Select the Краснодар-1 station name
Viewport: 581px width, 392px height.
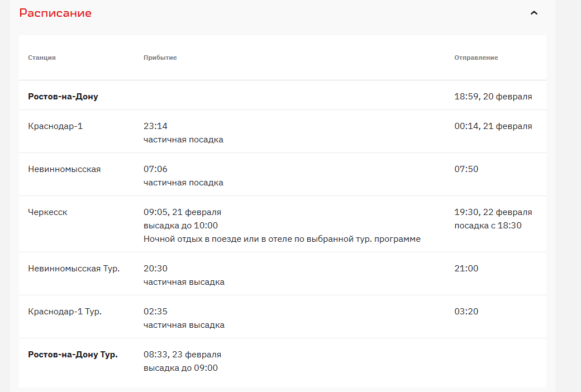coord(55,126)
